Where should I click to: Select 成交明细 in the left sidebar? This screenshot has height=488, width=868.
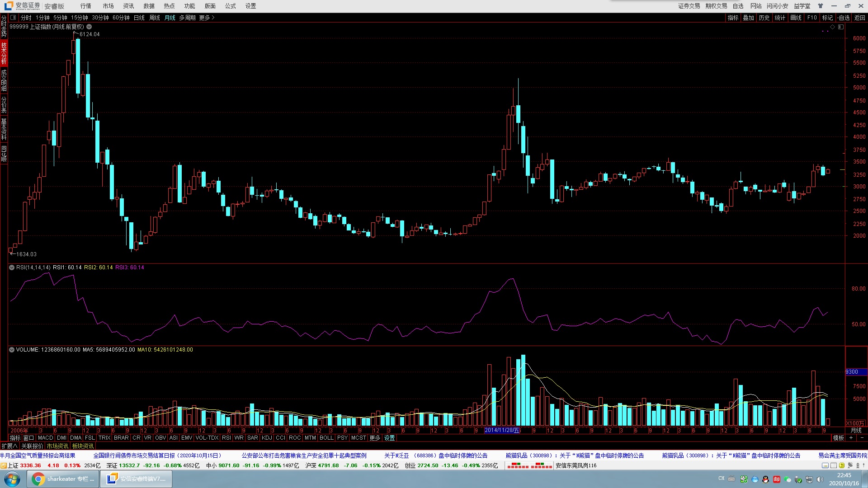(4, 80)
